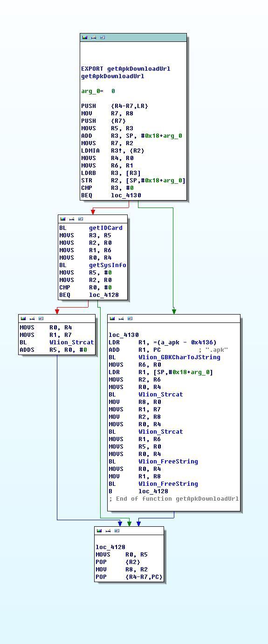Select the EXPORT getApkDownloadUrl line
The image size is (268, 644).
pyautogui.click(x=126, y=69)
